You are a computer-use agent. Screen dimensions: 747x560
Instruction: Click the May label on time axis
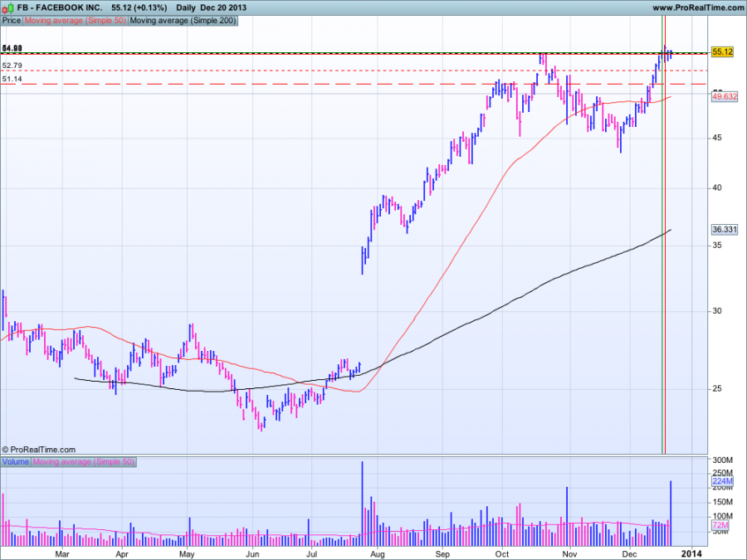pos(187,554)
